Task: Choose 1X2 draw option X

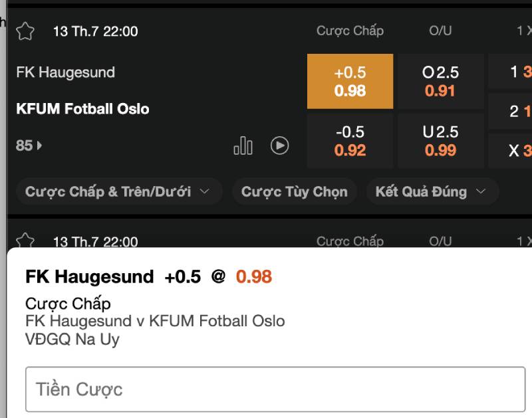Action: (512, 151)
